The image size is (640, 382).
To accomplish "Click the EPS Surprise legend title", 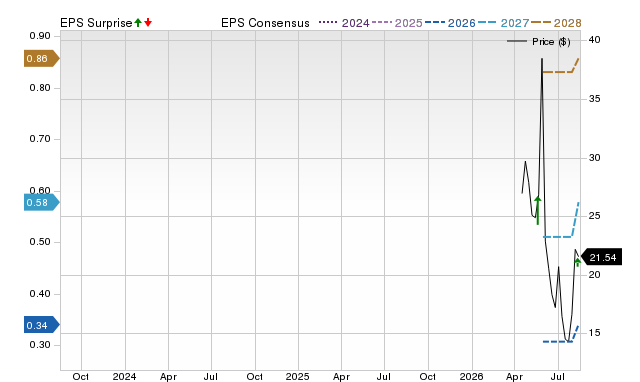I will [96, 23].
